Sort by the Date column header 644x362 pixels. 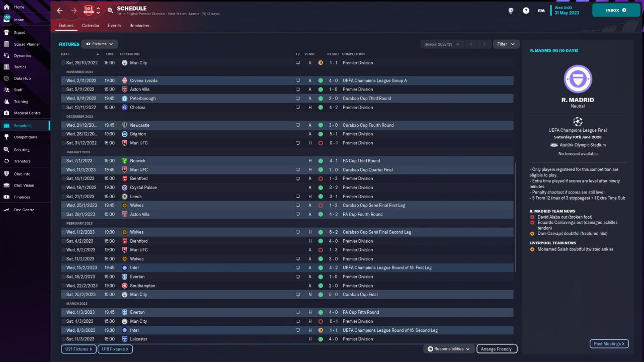[65, 54]
